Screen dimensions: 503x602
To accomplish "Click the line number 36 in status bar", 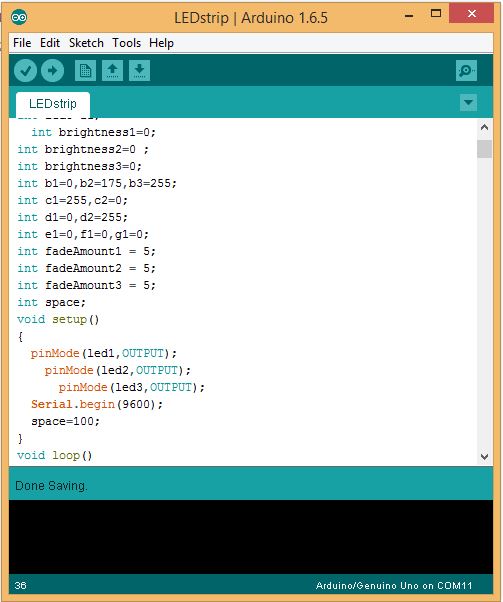I will click(21, 585).
